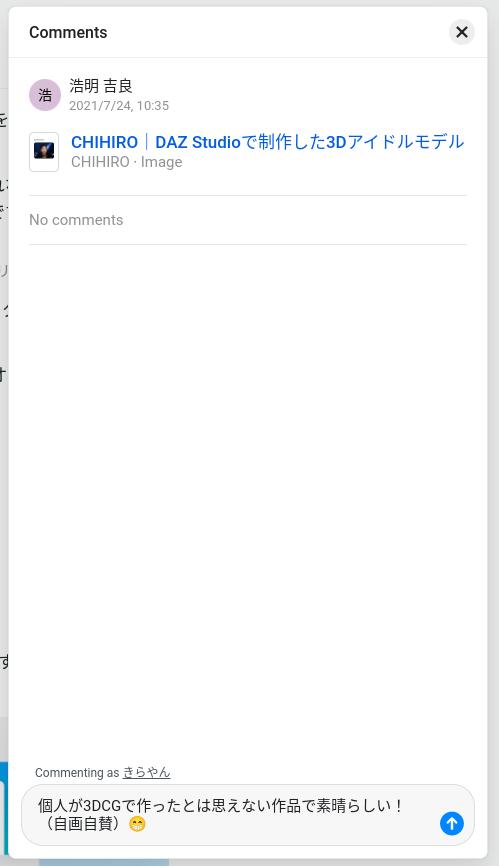This screenshot has width=499, height=866.
Task: Click the Comments panel heading
Action: [68, 33]
